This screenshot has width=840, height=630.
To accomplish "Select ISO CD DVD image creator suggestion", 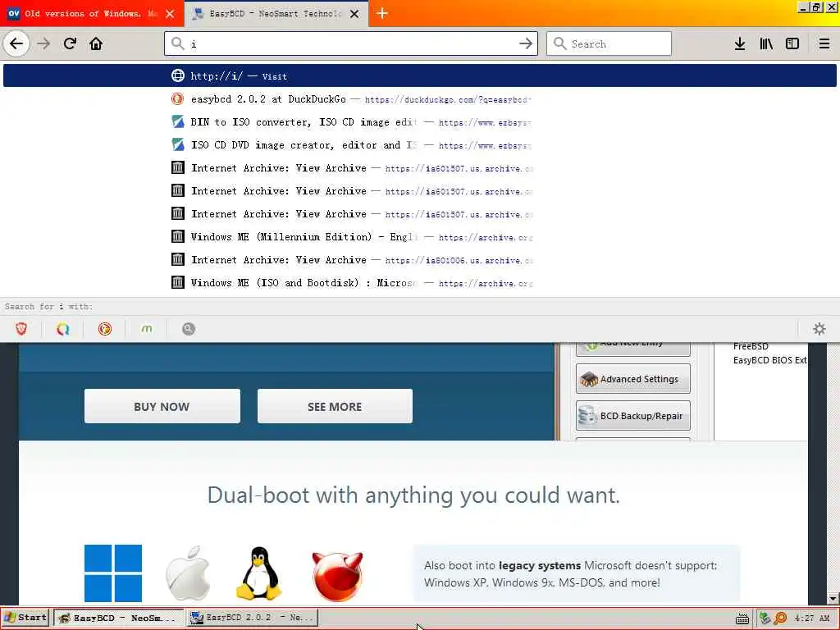I will [x=419, y=145].
